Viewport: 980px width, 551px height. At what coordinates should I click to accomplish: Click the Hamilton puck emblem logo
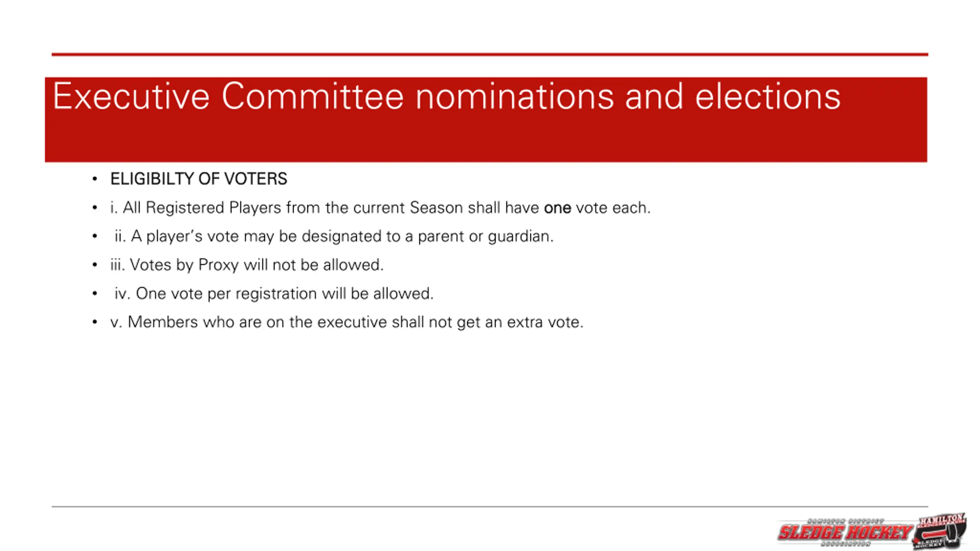[x=940, y=532]
